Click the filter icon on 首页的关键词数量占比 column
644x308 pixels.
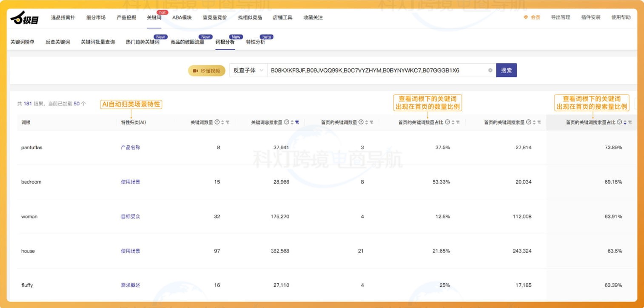[x=458, y=122]
